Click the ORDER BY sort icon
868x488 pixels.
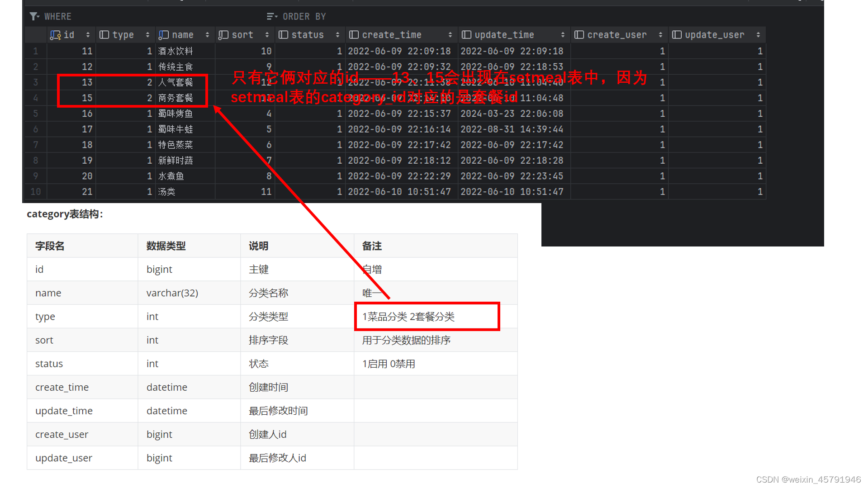[272, 17]
